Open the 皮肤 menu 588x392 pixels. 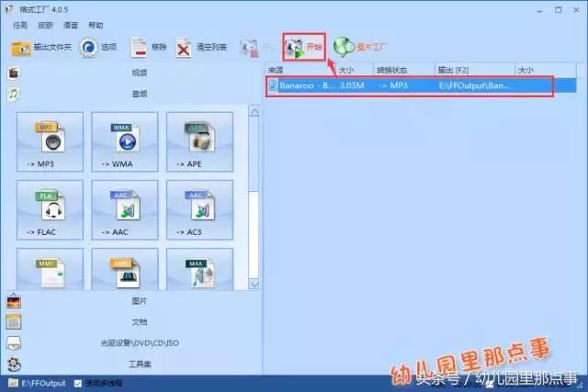coord(45,25)
